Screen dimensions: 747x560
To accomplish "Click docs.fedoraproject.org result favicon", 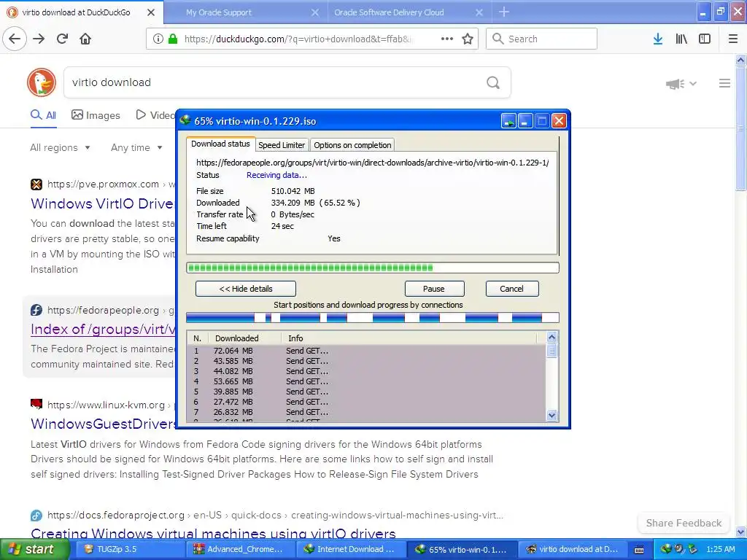I will point(36,516).
